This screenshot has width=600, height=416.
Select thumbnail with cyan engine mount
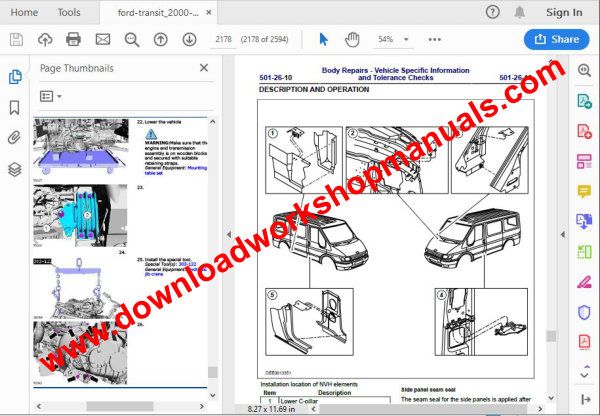[80, 216]
